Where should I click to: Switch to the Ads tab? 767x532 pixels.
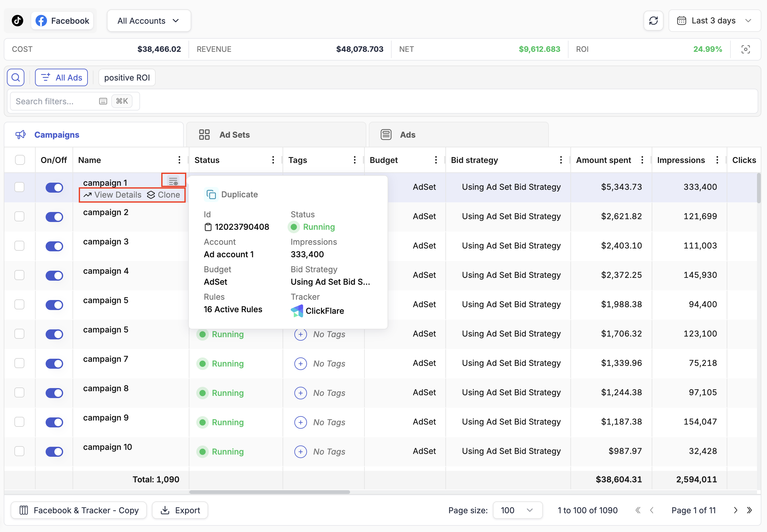[407, 135]
